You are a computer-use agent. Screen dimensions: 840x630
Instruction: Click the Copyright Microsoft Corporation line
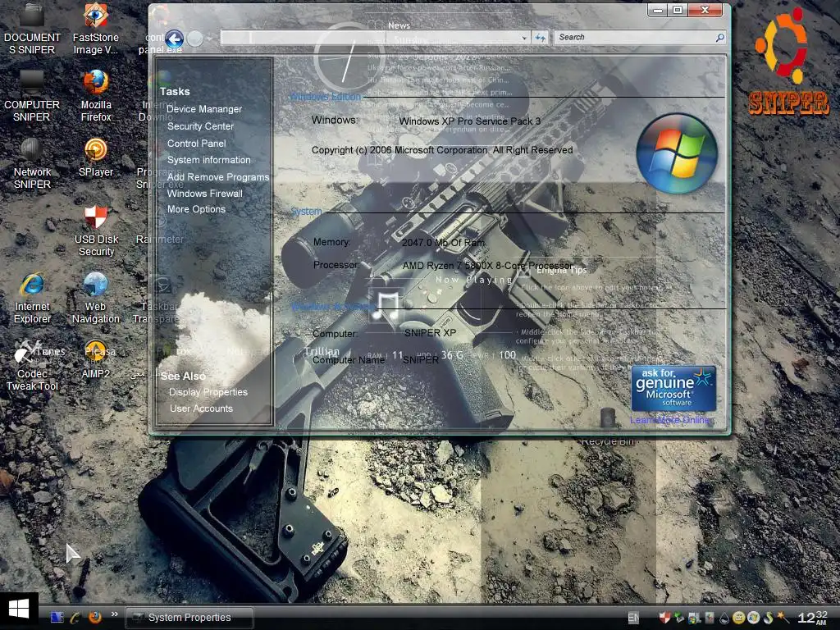tap(442, 150)
